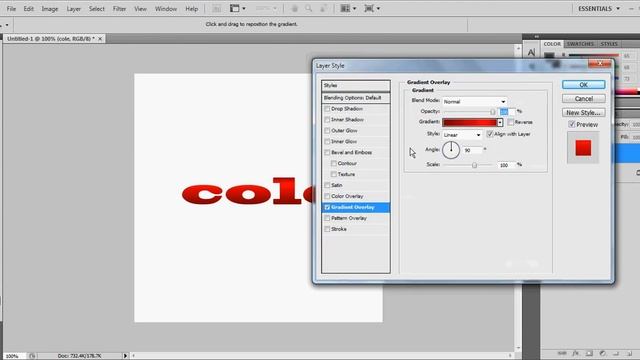Screen dimensions: 640x360
Task: Click the link layers icon in the Layers panel
Action: click(562, 353)
